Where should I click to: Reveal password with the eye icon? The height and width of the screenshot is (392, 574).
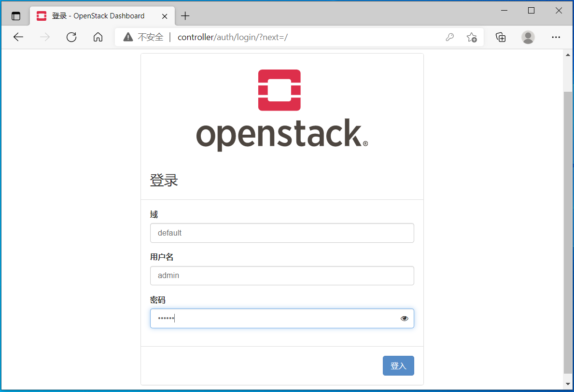pos(404,319)
